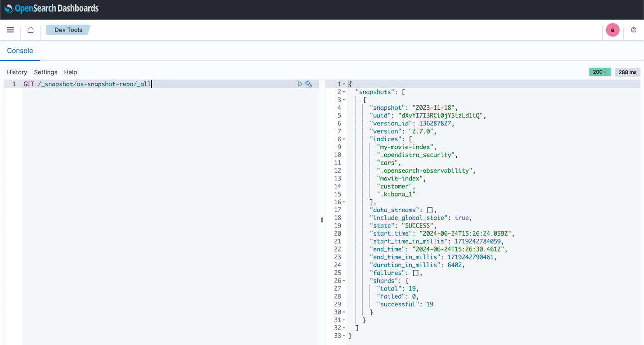
Task: Open the wrench request options icon
Action: coord(309,84)
